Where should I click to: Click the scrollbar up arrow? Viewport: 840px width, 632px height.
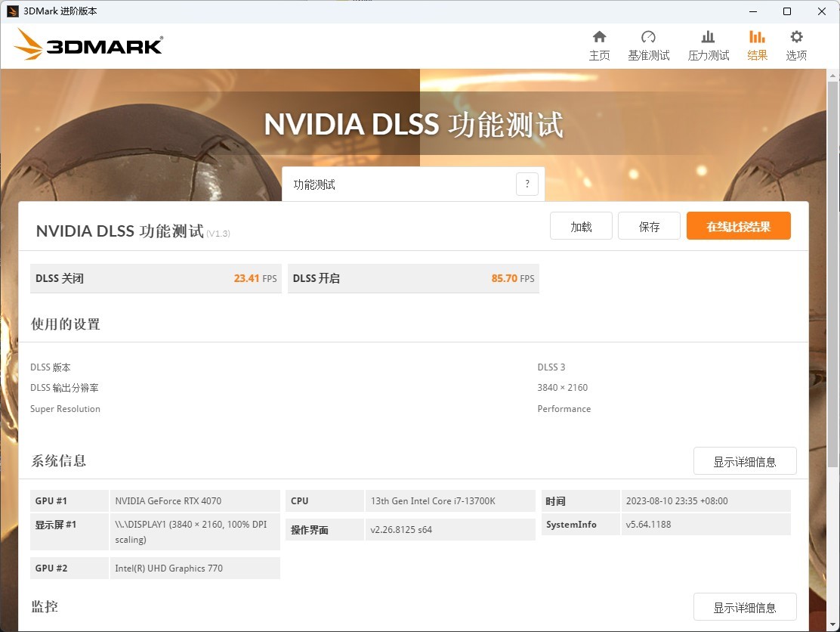833,76
